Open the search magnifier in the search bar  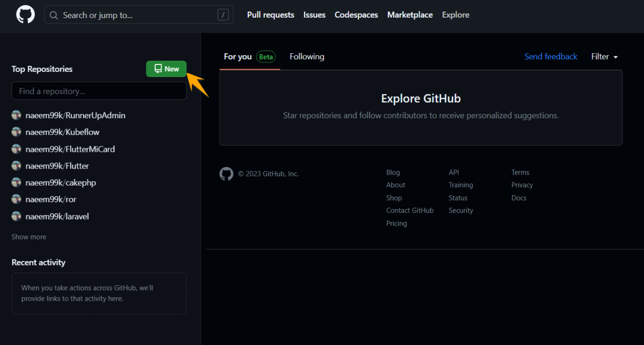[53, 15]
